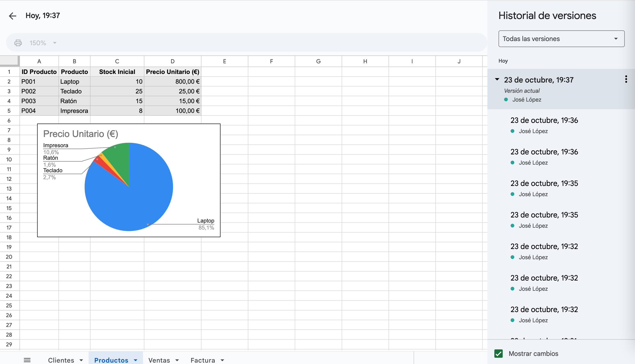Select column C header
This screenshot has height=364, width=635.
point(117,61)
